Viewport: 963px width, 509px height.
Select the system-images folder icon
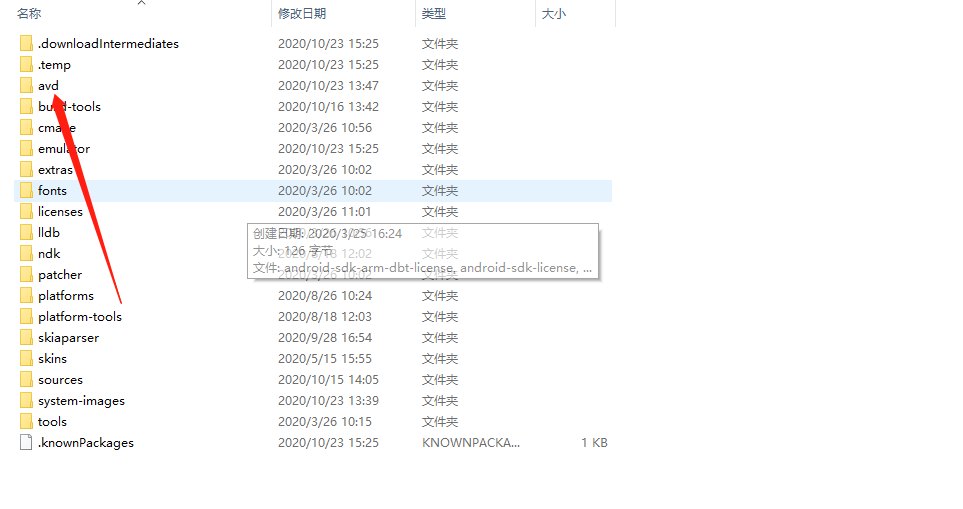26,400
